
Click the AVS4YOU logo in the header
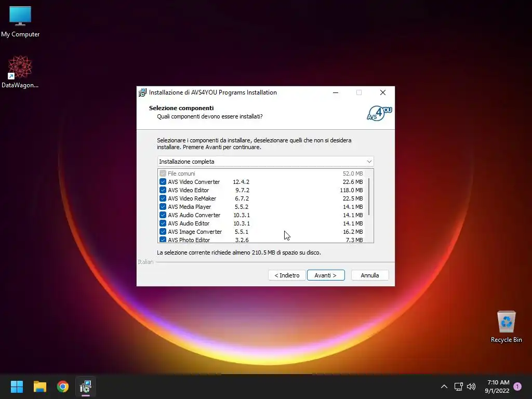pos(379,113)
